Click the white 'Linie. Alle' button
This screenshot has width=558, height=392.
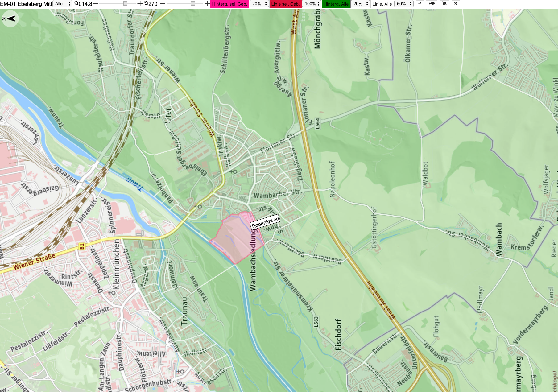tap(382, 4)
